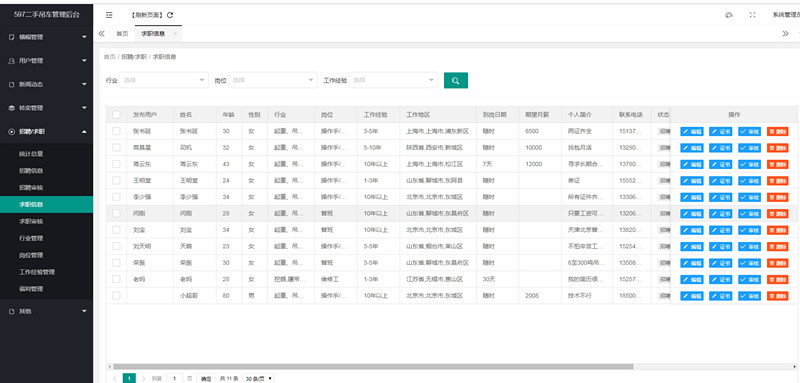Check the box for the 刘天明 row
Viewport: 800px width, 383px height.
116,246
